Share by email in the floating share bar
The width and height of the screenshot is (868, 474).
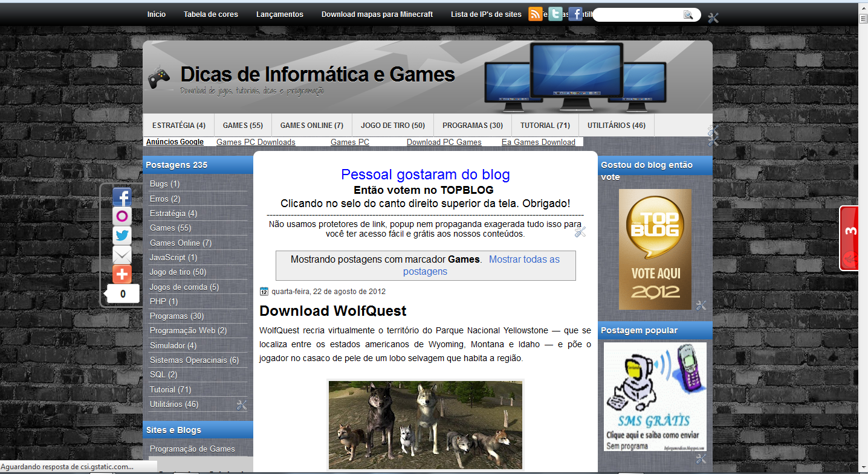tap(122, 255)
